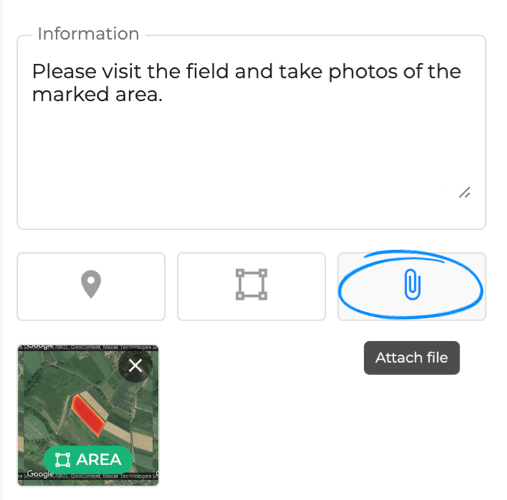The height and width of the screenshot is (500, 507).
Task: Click the green AREA badge
Action: click(x=88, y=460)
